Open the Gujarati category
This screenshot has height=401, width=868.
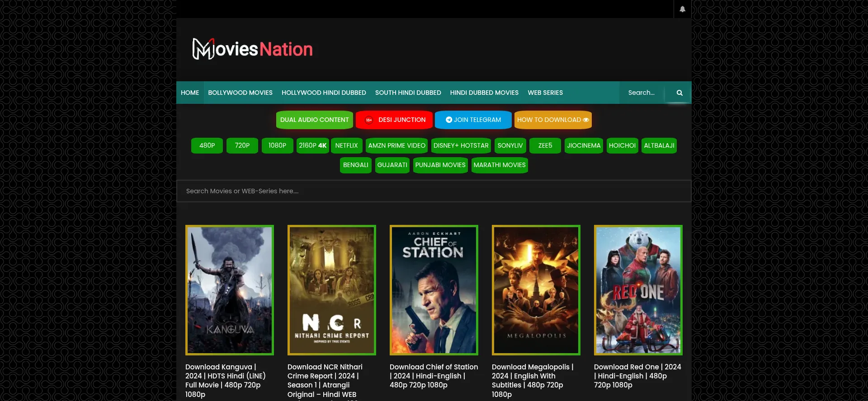pos(392,165)
